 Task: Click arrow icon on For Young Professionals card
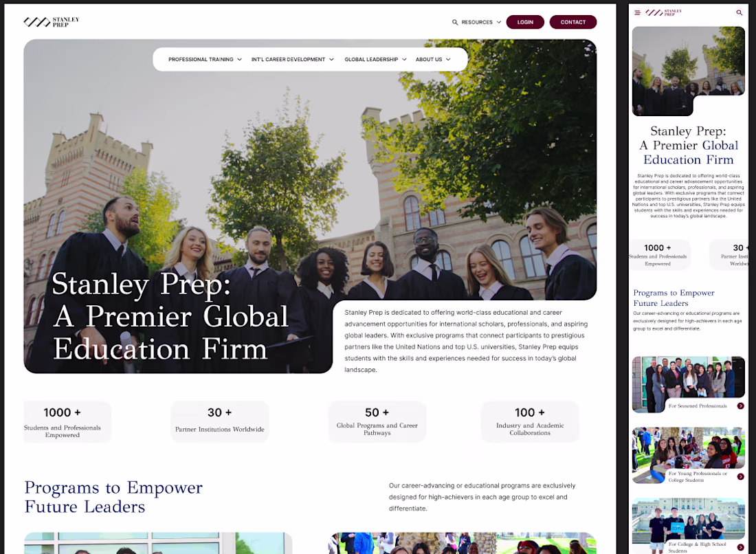click(x=741, y=476)
